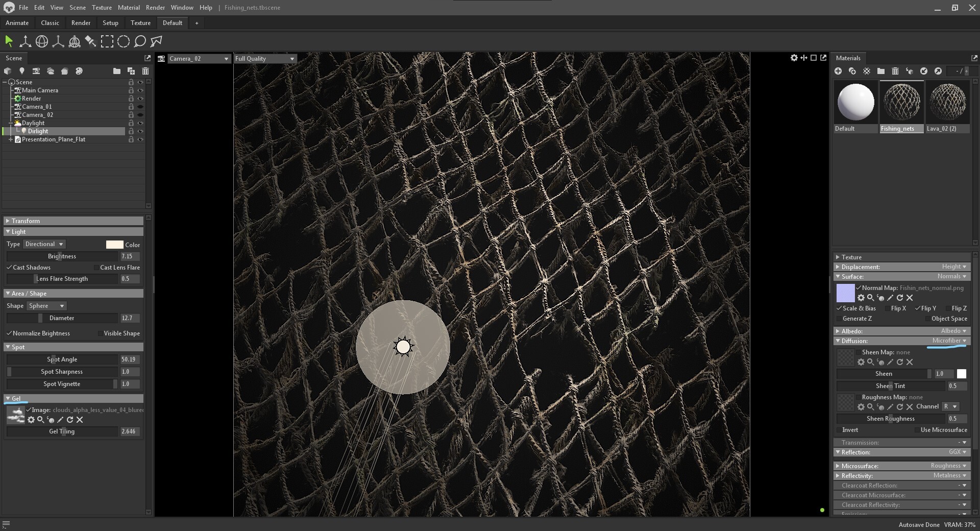Activate the rotate sphere gizmo tool
Viewport: 980px width, 531px height.
42,41
